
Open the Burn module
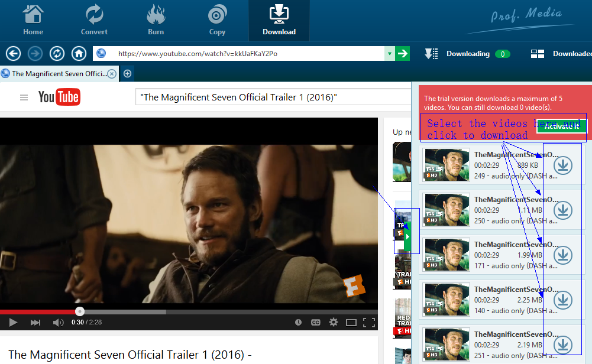click(156, 21)
